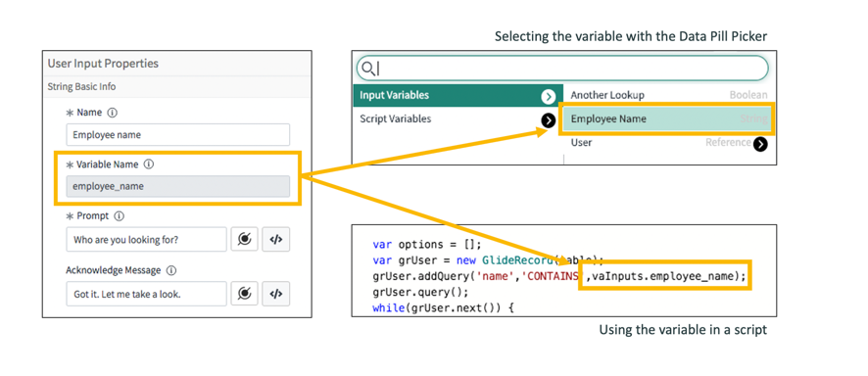The height and width of the screenshot is (376, 868).
Task: Click the Prompt field text
Action: [146, 240]
